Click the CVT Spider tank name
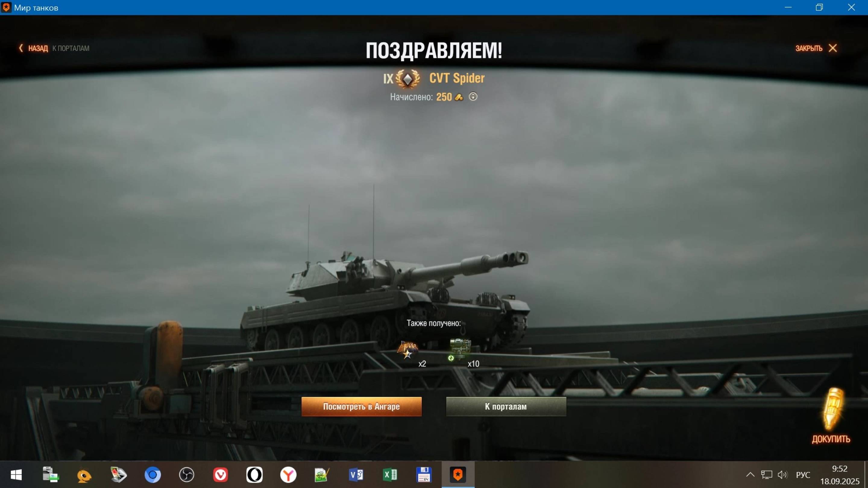Image resolution: width=868 pixels, height=488 pixels. point(457,78)
